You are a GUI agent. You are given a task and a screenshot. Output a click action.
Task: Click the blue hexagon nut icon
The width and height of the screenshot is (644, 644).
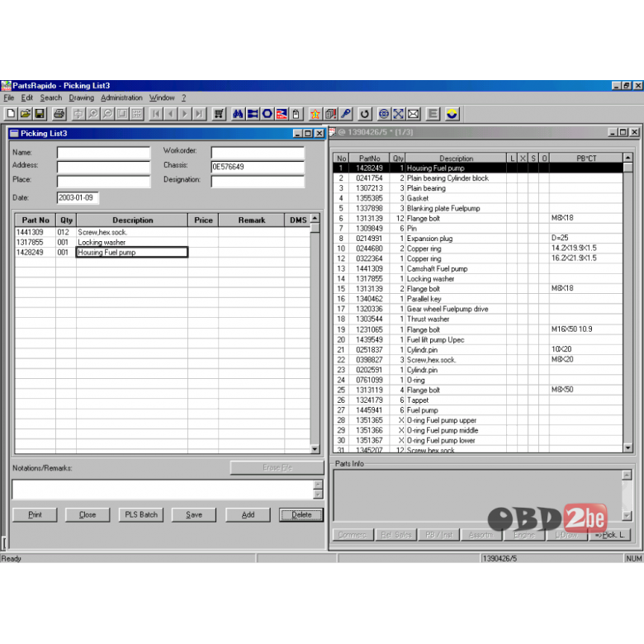[268, 114]
